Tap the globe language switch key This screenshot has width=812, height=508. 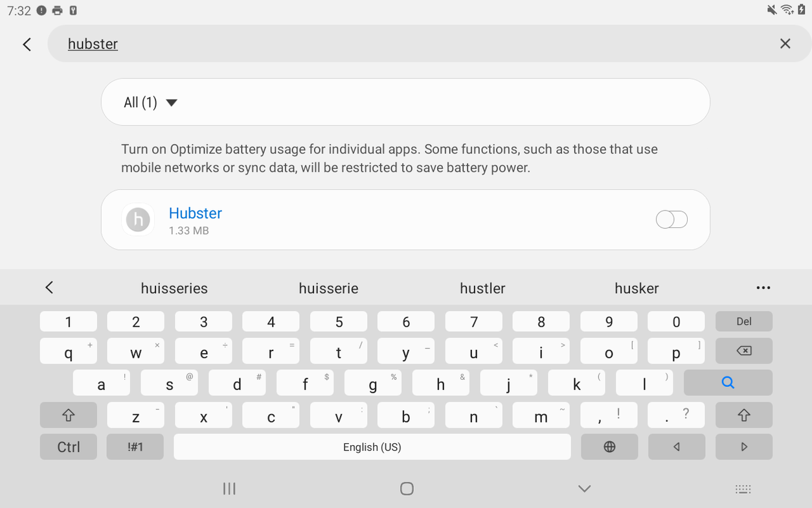click(609, 447)
